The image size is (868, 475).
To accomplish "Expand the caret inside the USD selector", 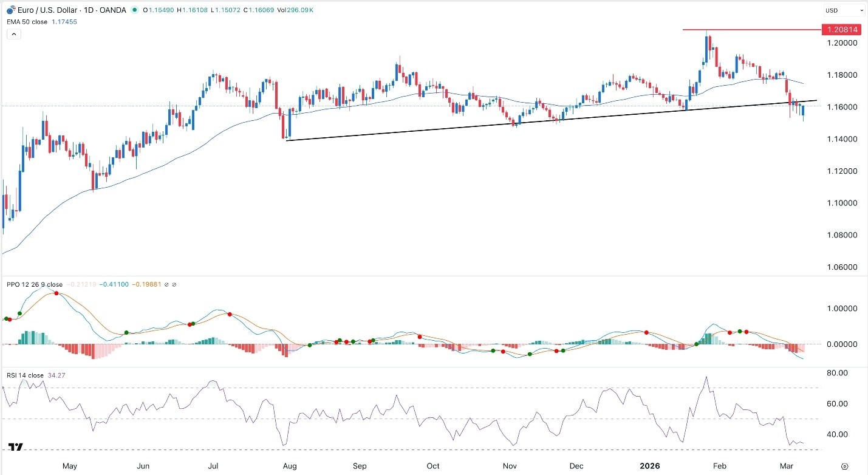I will point(861,9).
